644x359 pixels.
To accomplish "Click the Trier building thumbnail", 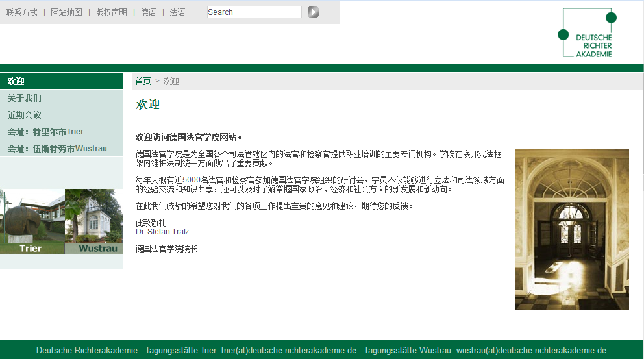I will [x=32, y=221].
